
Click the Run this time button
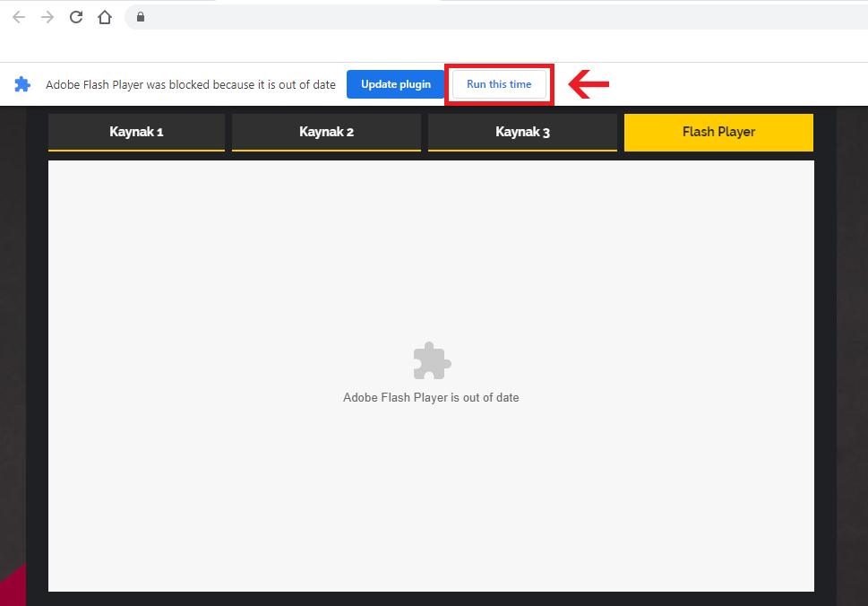[x=499, y=84]
